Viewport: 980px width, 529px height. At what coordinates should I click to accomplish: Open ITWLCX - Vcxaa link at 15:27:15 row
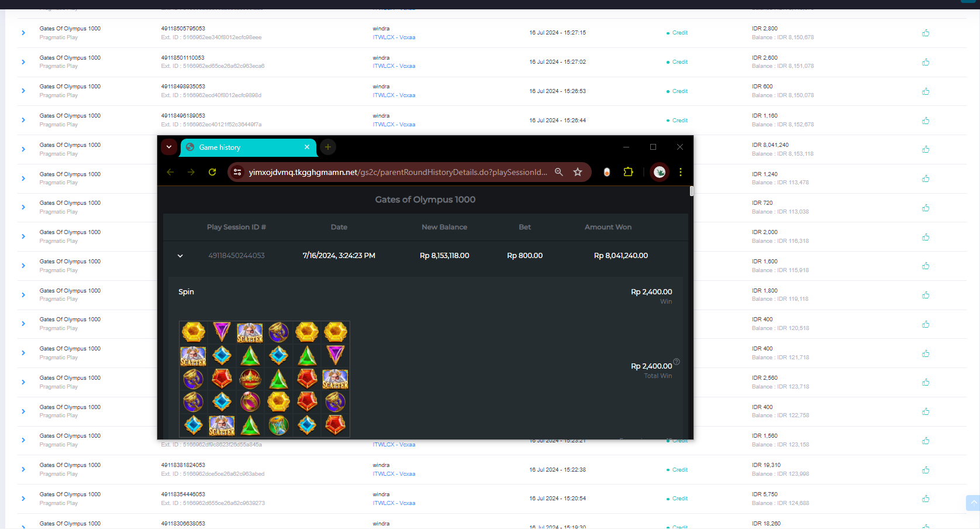coord(394,37)
